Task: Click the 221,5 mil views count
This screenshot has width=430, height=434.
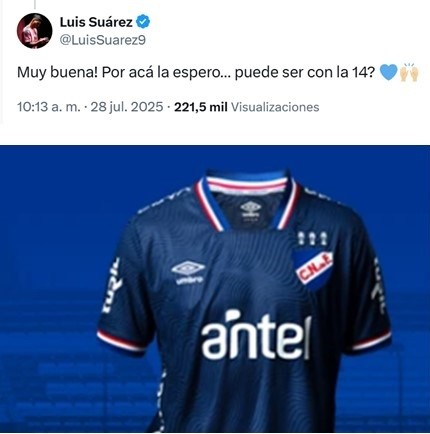Action: (x=201, y=107)
